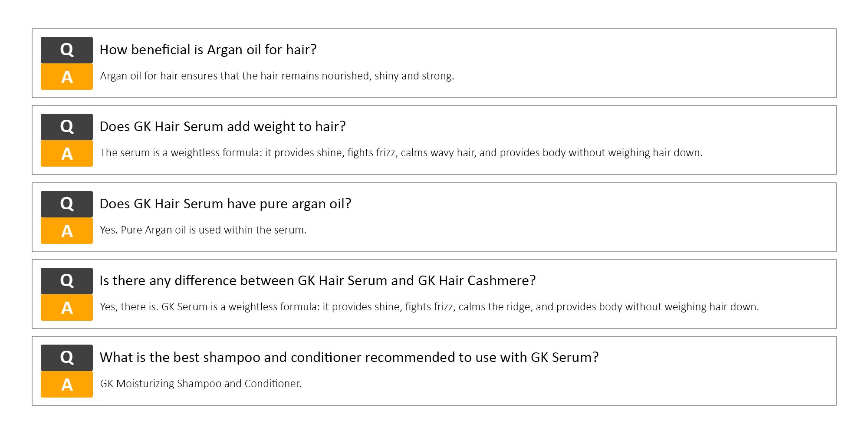This screenshot has height=434, width=868.
Task: Click the orange A icon for Moisturizing Shampoo answer
Action: pyautogui.click(x=67, y=385)
